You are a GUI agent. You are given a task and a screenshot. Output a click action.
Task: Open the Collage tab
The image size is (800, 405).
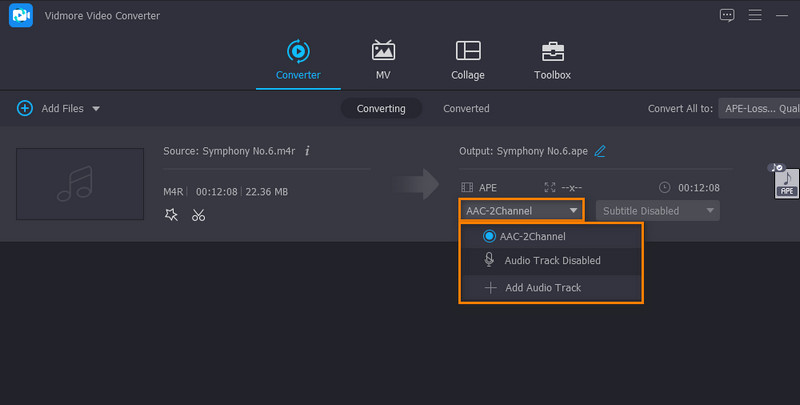[x=467, y=60]
